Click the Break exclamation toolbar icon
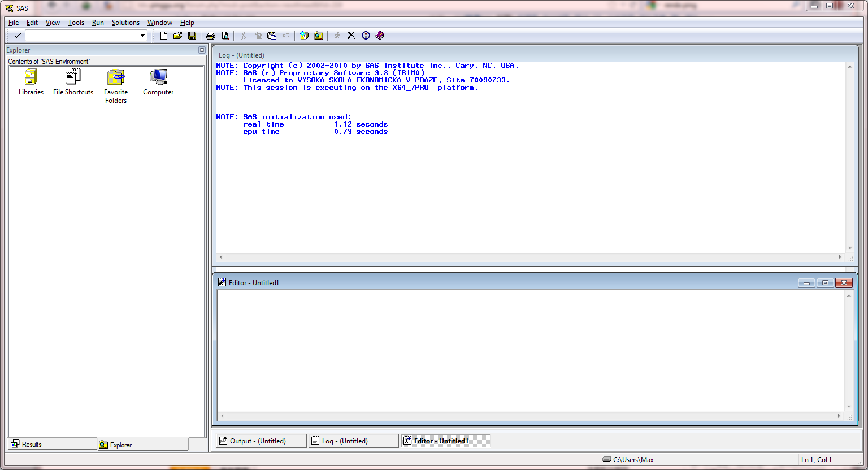This screenshot has height=470, width=868. 366,36
